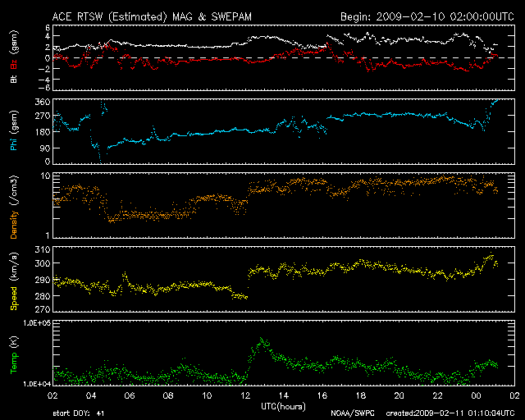
Task: Click the '22' hour tick label
Action: tap(437, 395)
